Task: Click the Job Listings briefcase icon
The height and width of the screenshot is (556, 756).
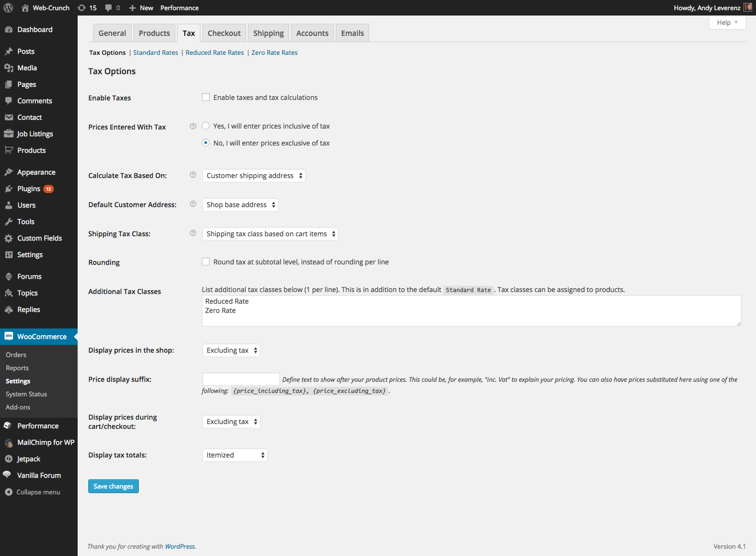Action: point(9,134)
